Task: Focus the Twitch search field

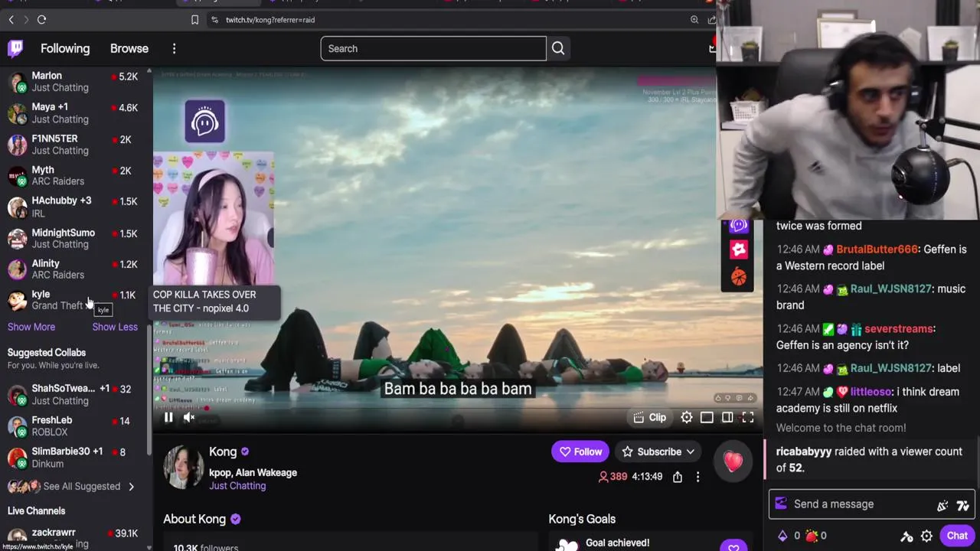Action: click(x=433, y=48)
